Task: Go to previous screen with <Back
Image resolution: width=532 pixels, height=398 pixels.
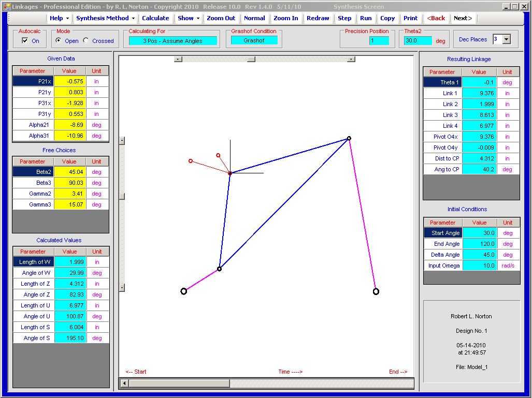Action: coord(436,18)
